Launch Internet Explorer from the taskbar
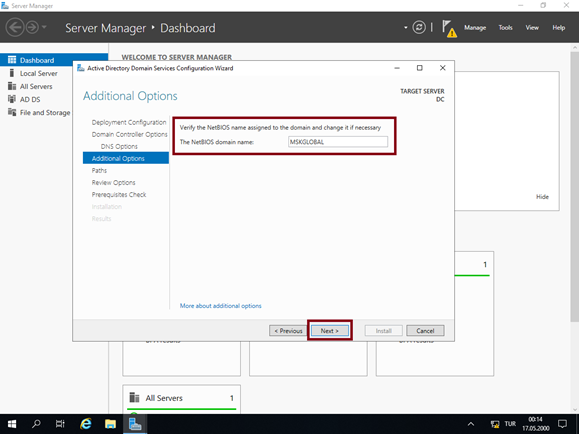 point(85,424)
